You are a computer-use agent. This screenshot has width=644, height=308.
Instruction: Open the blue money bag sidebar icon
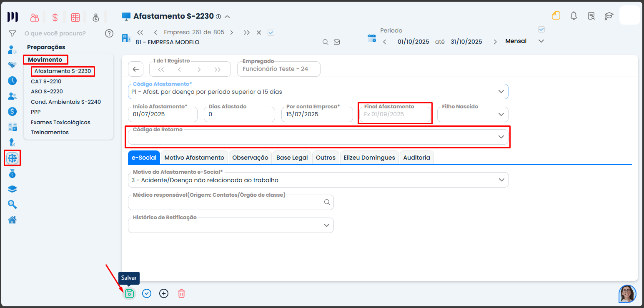coord(13,174)
